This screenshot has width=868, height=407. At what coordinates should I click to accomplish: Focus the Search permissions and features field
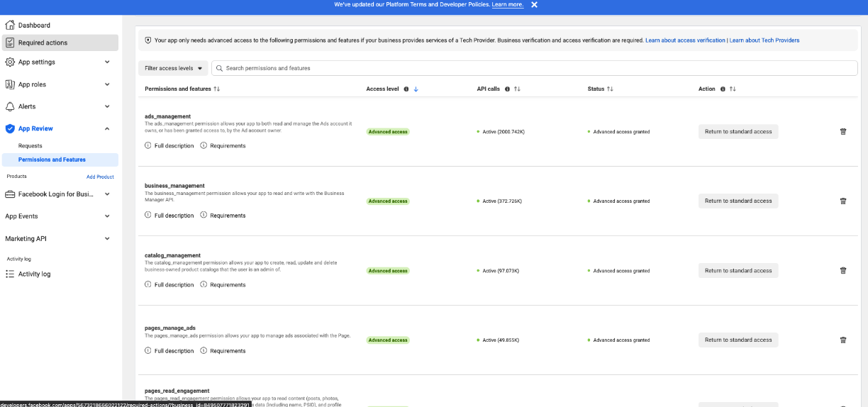[535, 68]
